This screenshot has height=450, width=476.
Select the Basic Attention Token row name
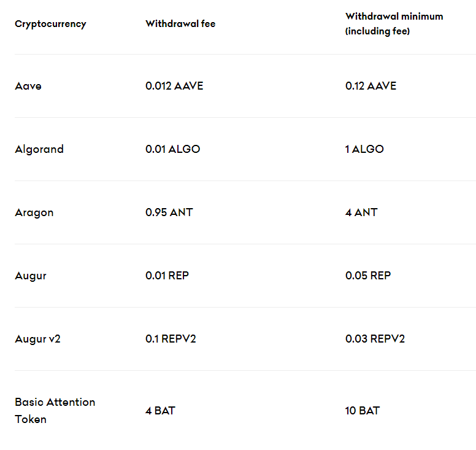(55, 411)
